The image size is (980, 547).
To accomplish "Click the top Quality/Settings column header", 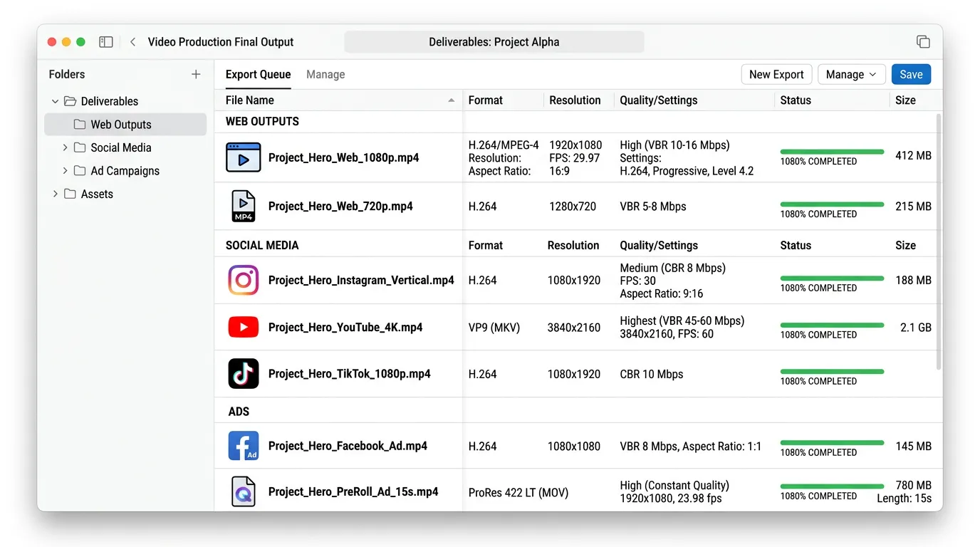I will (659, 100).
